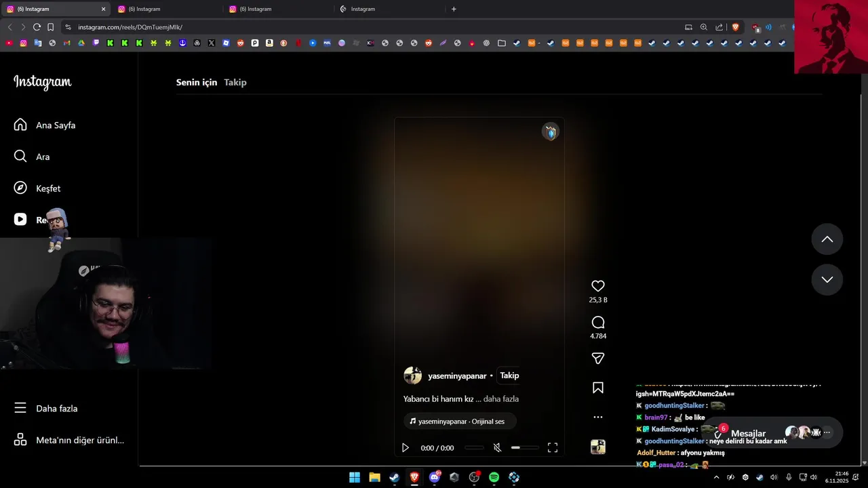Open Windows Start menu

(x=355, y=477)
